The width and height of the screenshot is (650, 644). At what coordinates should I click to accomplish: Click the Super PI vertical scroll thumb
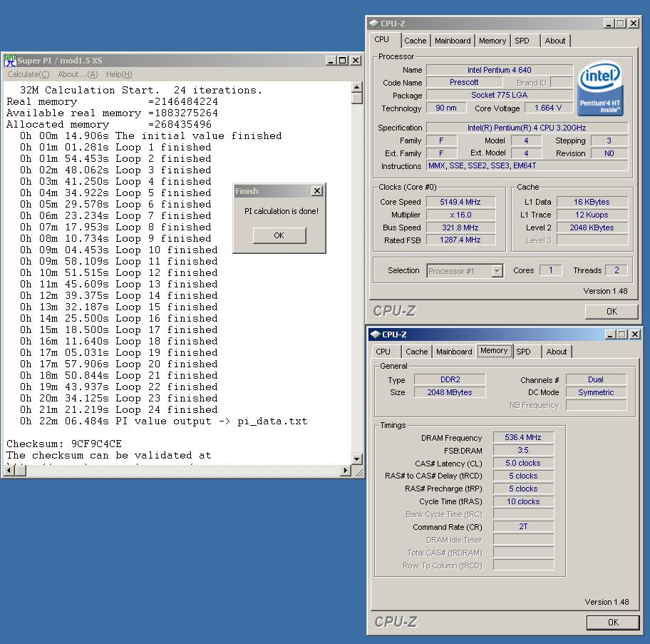(357, 98)
